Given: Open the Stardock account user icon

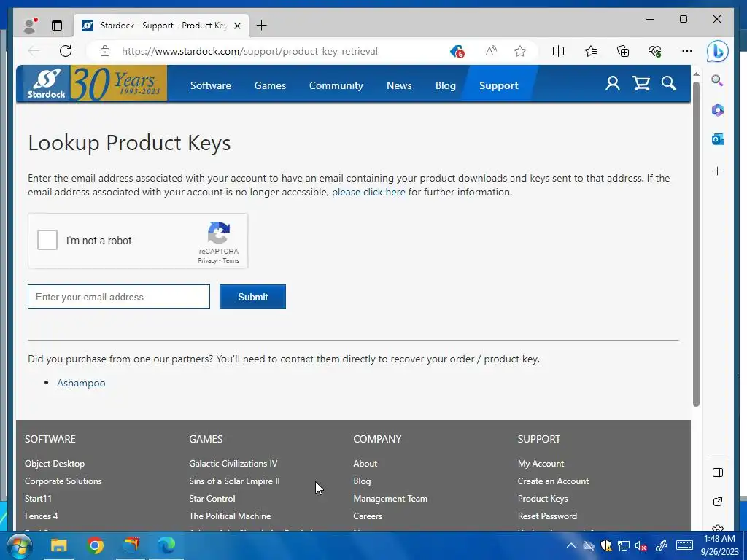Looking at the screenshot, I should 613,84.
